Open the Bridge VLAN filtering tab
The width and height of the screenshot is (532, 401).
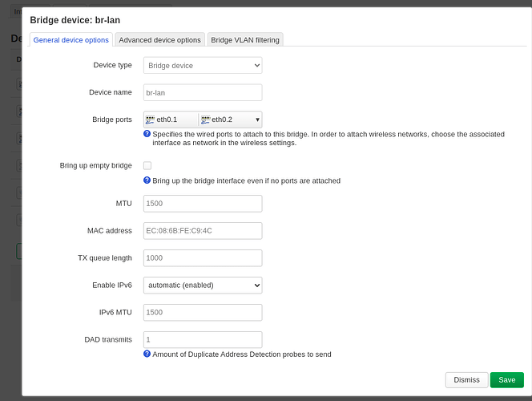pos(245,40)
